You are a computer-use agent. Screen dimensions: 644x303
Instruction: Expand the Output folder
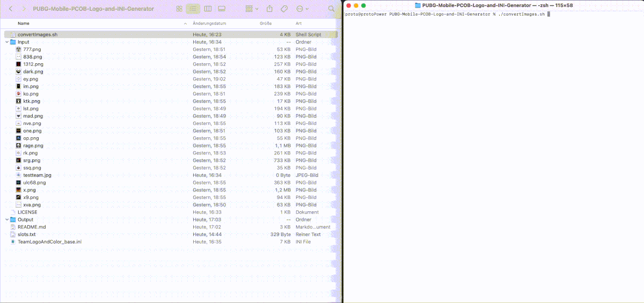6,219
